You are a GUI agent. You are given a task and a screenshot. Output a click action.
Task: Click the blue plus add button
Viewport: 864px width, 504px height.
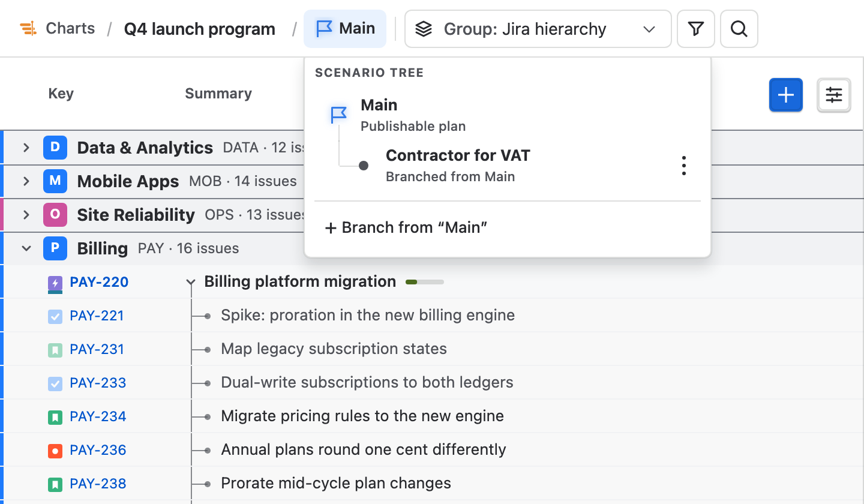click(785, 95)
